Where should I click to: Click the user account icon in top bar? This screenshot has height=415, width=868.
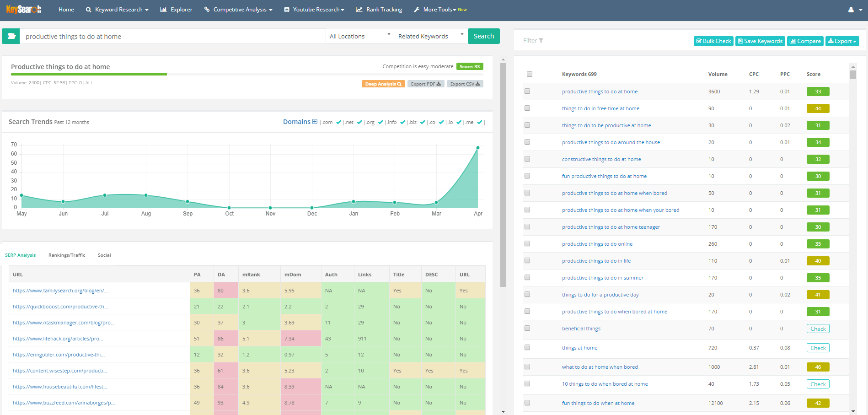point(851,10)
